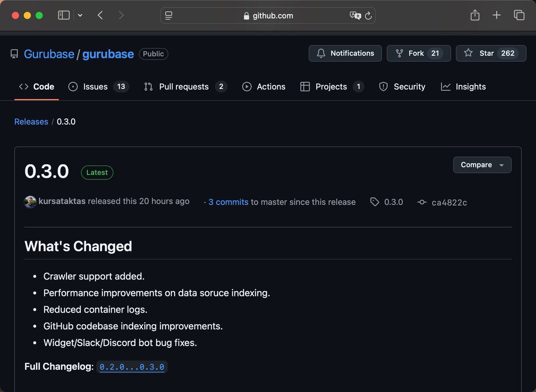Click 'Widget/Slack/Discord bot bug fixes.' text
This screenshot has height=392, width=536.
click(x=120, y=343)
